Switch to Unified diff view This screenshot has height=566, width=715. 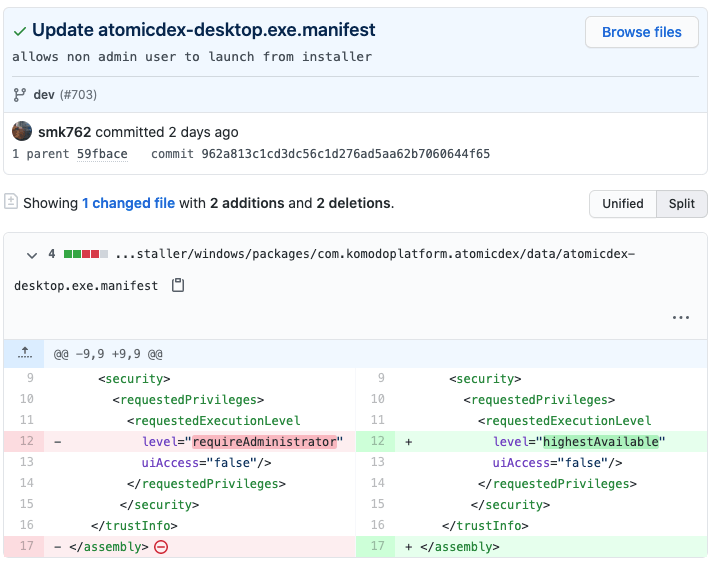pyautogui.click(x=622, y=204)
